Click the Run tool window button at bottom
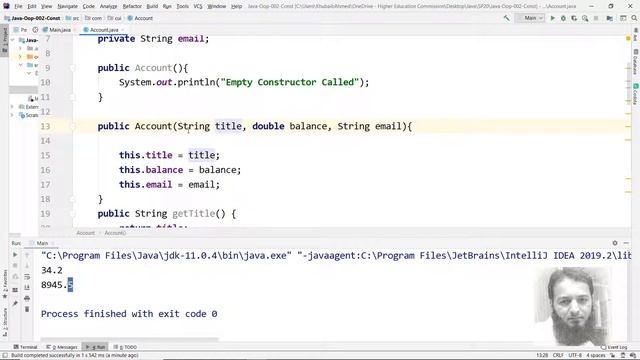The height and width of the screenshot is (360, 640). click(x=96, y=347)
